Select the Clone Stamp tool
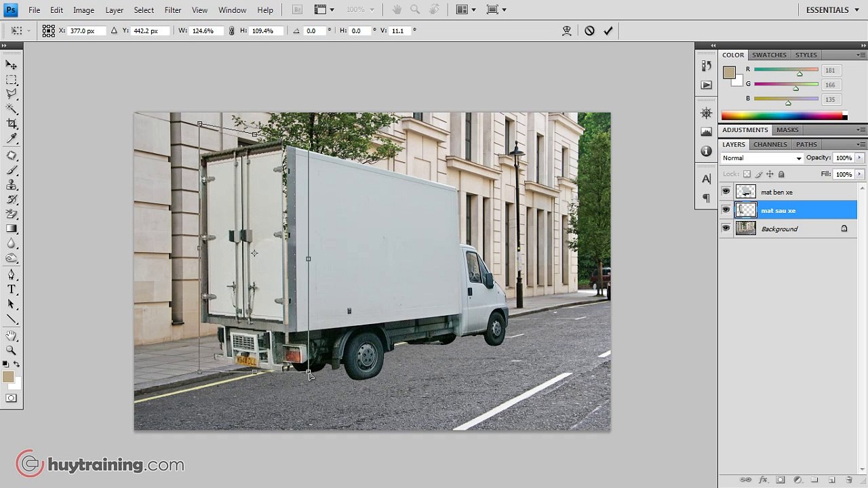Screen dimensions: 868x488 (x=12, y=185)
